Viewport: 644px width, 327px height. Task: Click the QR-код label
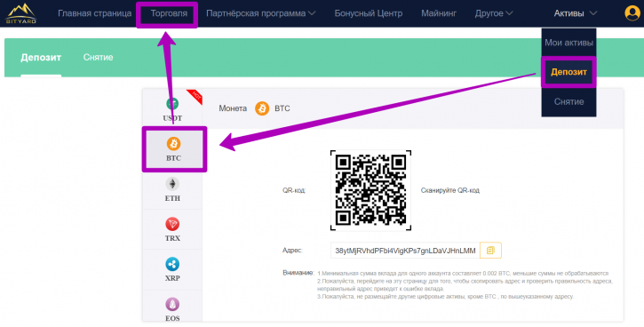[294, 191]
